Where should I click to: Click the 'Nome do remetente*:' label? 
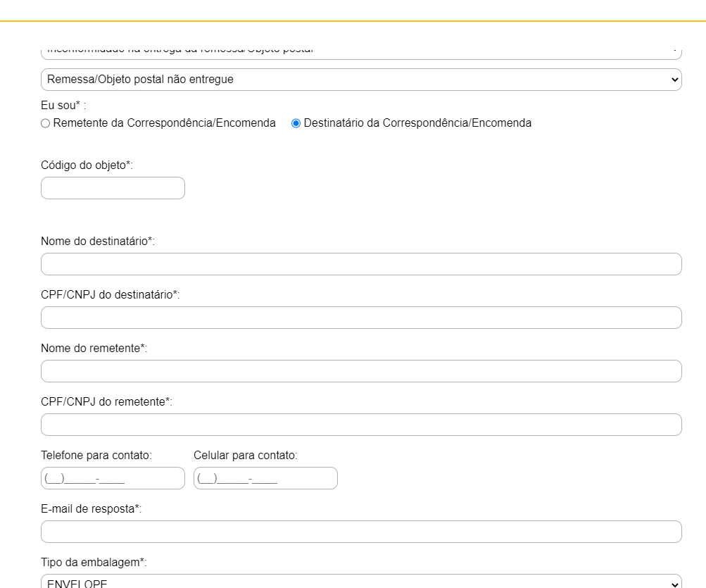pos(94,349)
